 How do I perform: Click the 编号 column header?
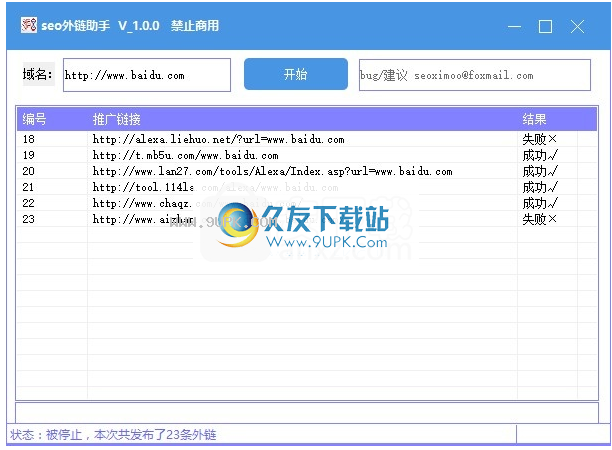(34, 119)
